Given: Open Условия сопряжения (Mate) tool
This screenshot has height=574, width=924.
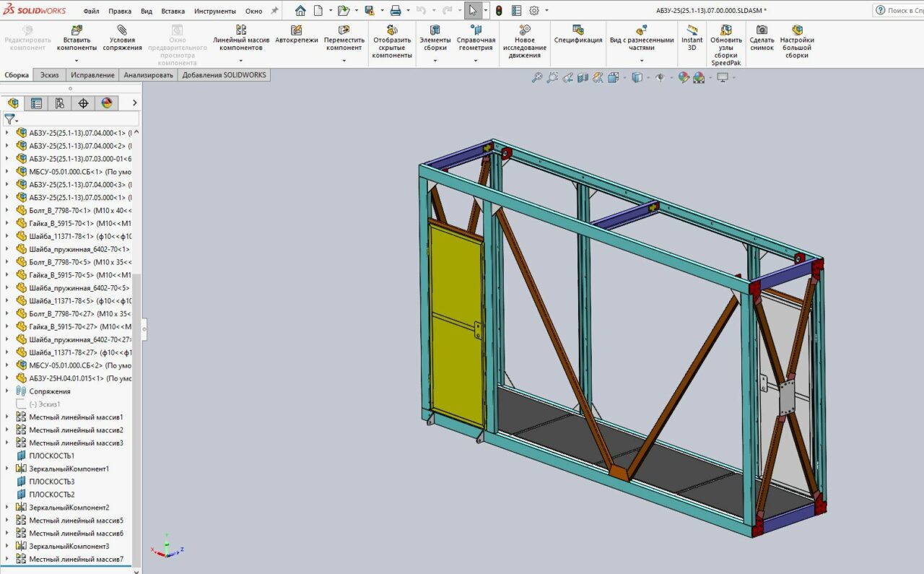Looking at the screenshot, I should pos(122,30).
